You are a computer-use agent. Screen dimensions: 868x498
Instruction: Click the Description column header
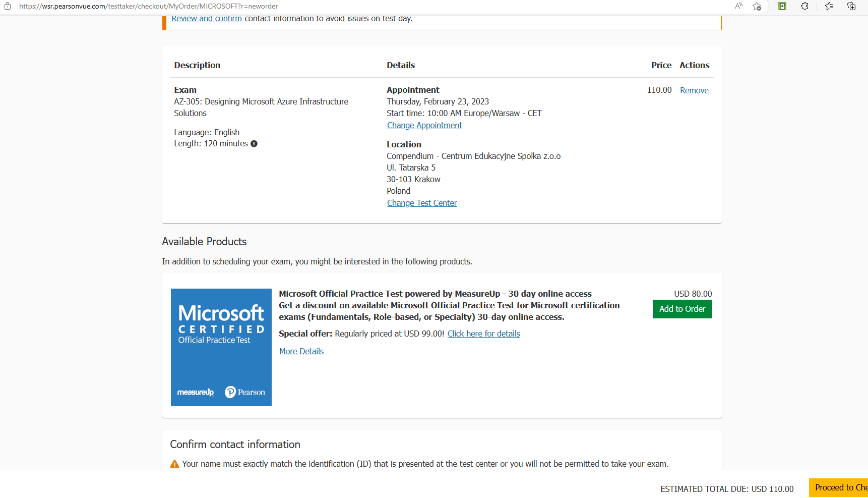(x=197, y=65)
